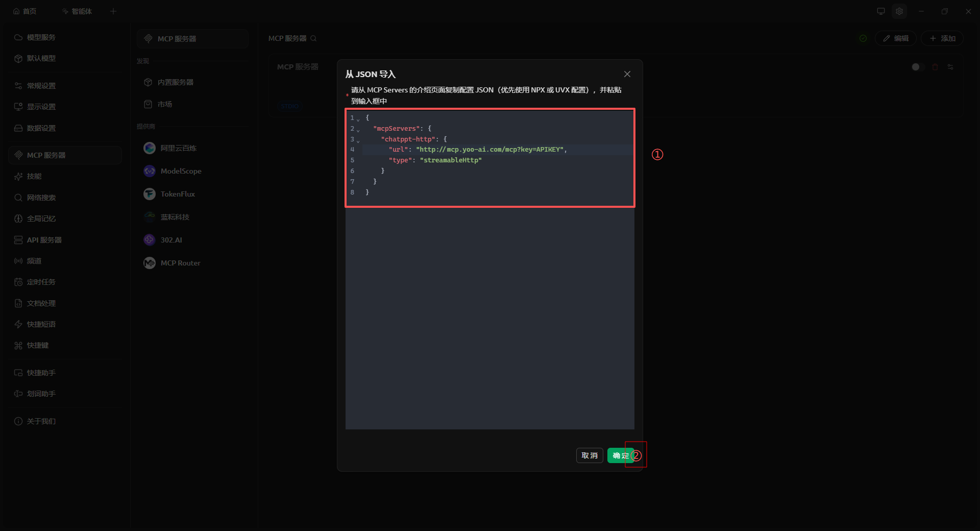Collapse the mcpServers fold arrow on line 2
The image size is (980, 531).
point(358,130)
